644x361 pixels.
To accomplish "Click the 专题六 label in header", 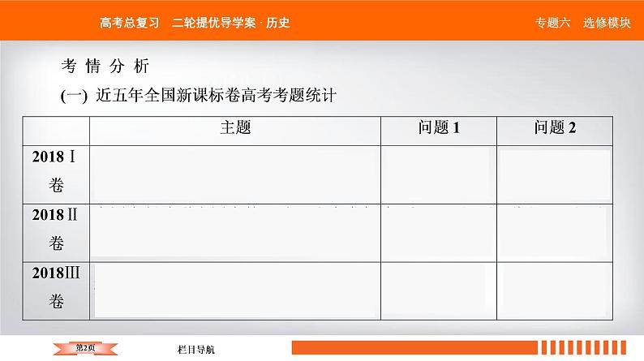I will pos(552,23).
